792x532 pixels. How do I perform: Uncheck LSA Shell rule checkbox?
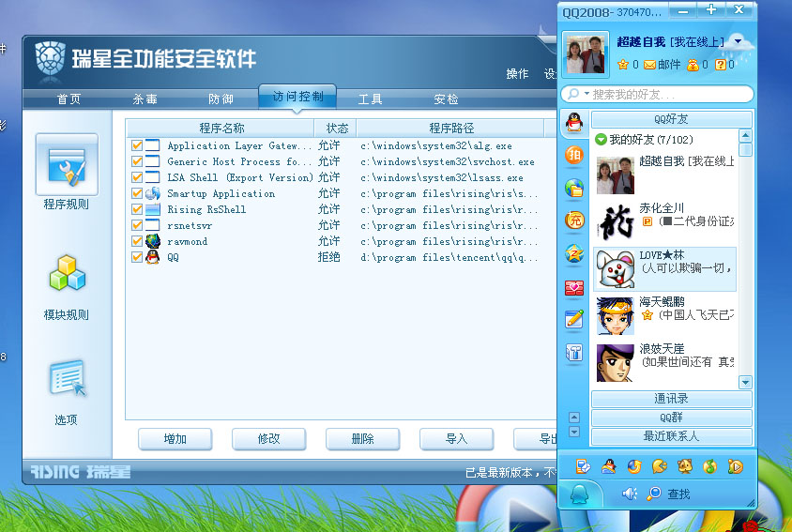pos(136,177)
